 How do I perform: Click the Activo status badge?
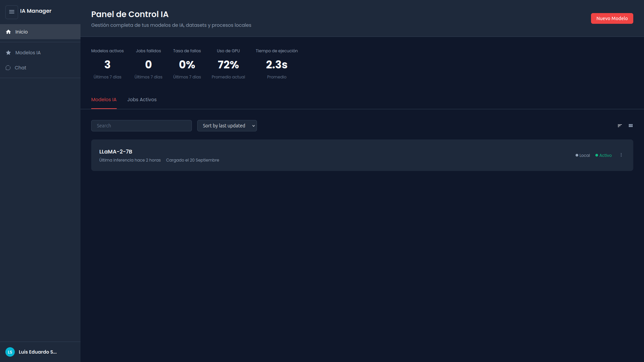(x=603, y=156)
